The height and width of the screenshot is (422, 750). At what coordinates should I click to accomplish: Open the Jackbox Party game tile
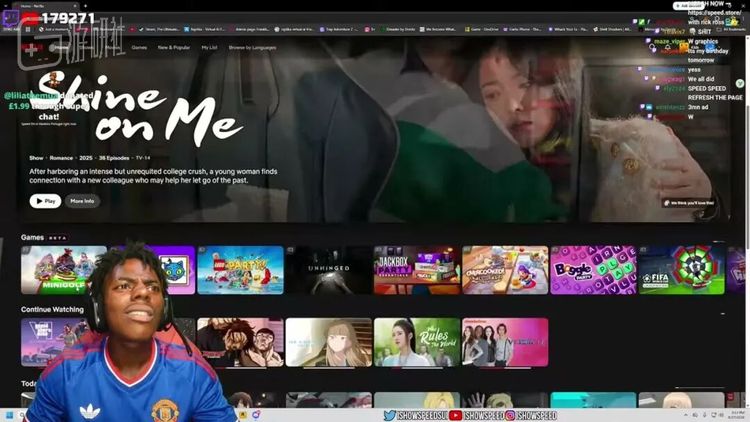pos(417,270)
